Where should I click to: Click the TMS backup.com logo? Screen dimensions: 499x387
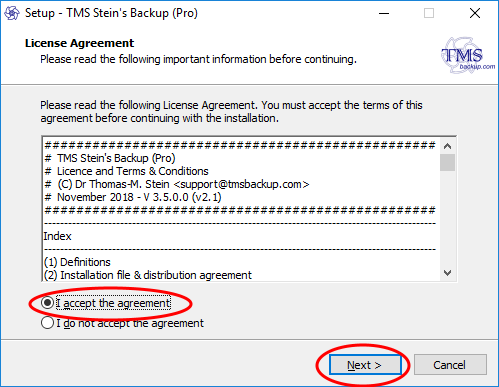coord(468,55)
